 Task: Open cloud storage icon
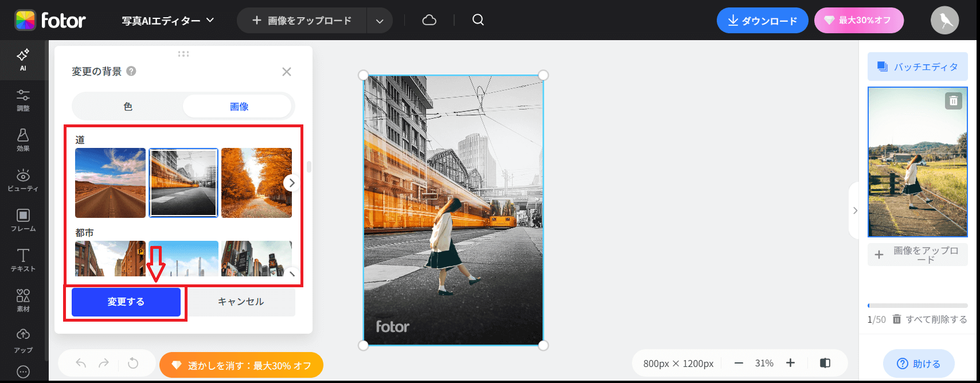pos(429,20)
